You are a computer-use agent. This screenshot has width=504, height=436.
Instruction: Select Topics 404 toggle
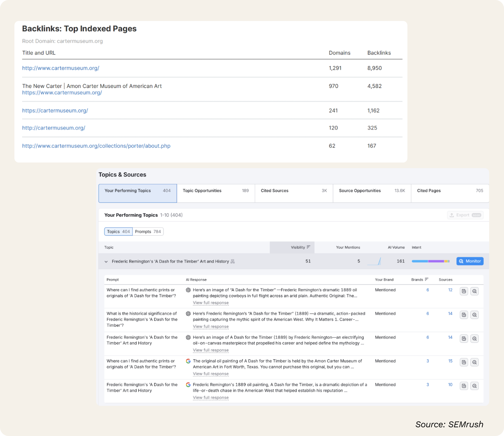(x=118, y=232)
